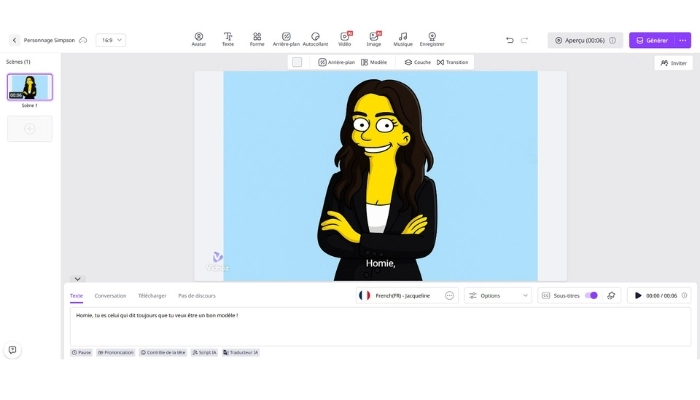Open the feedback icon at bottom left
Screen dimensions: 700x400
12,350
